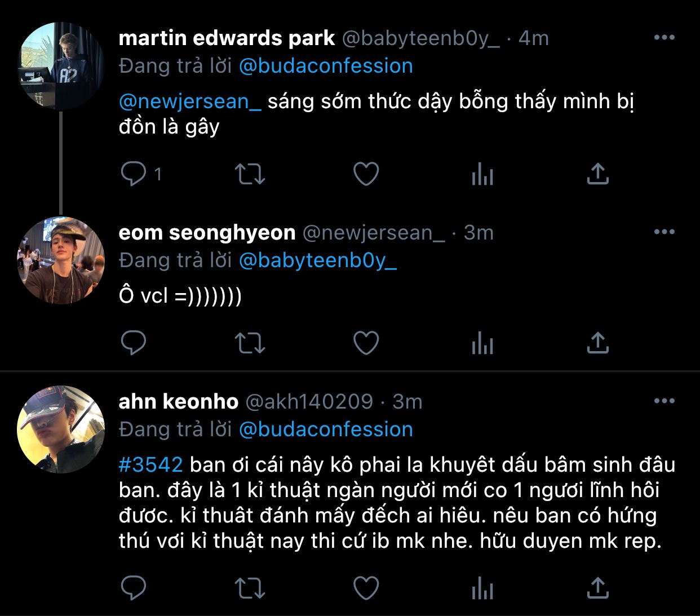This screenshot has width=700, height=616.
Task: Open eom seonghyeon's profile avatar
Action: coord(61,260)
